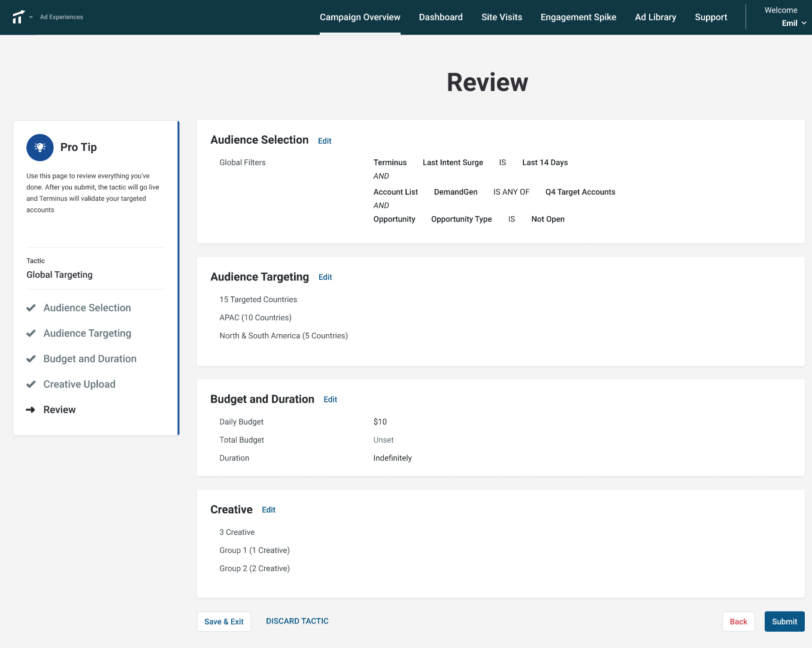Image resolution: width=812 pixels, height=648 pixels.
Task: Open the Engagement Spike tab
Action: pyautogui.click(x=578, y=17)
